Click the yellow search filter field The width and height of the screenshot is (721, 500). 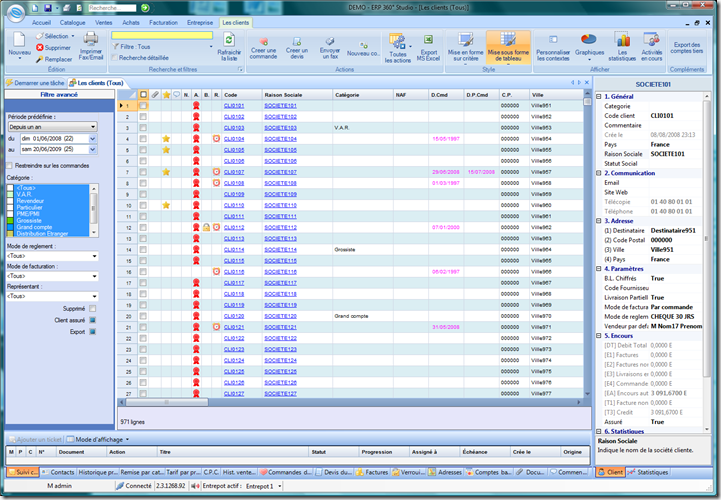click(x=162, y=35)
